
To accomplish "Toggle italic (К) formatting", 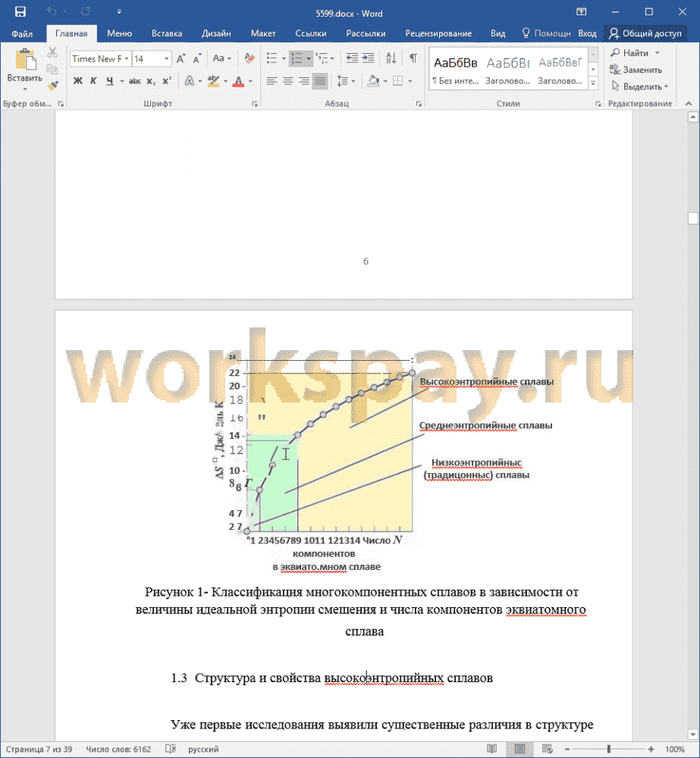I will pyautogui.click(x=93, y=81).
